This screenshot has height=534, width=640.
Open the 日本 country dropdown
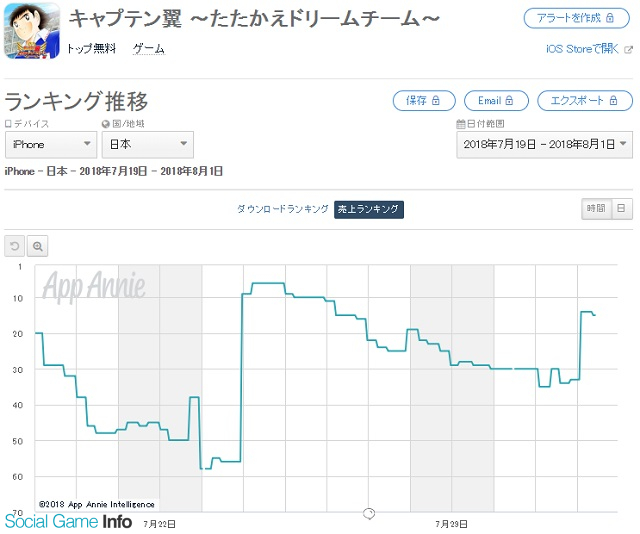click(147, 145)
